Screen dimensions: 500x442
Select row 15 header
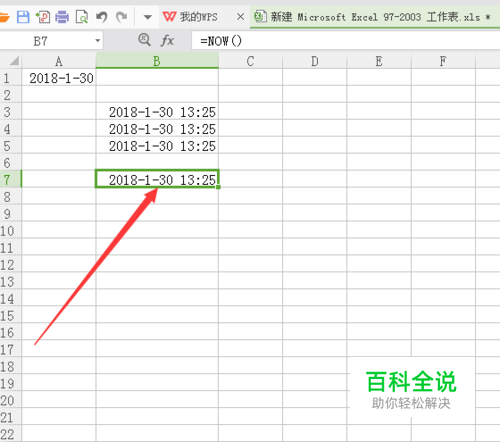10,315
